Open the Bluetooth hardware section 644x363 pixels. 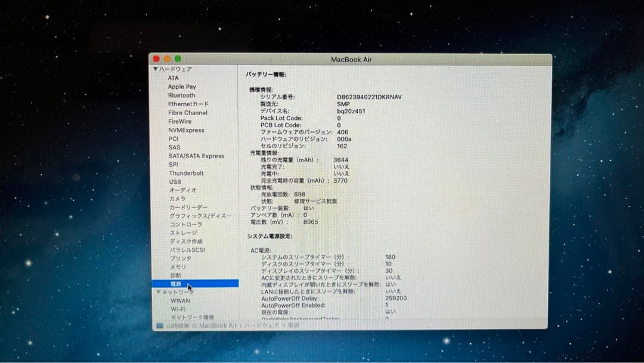point(181,95)
